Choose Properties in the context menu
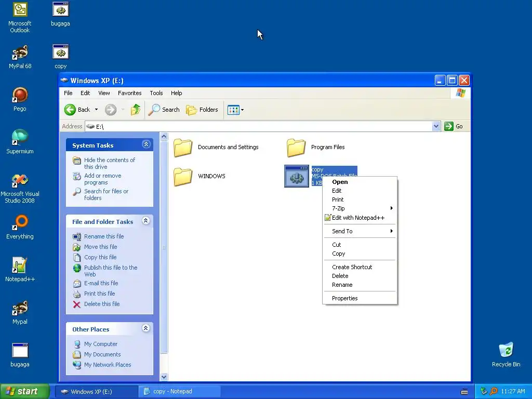This screenshot has height=399, width=532. click(x=360, y=298)
